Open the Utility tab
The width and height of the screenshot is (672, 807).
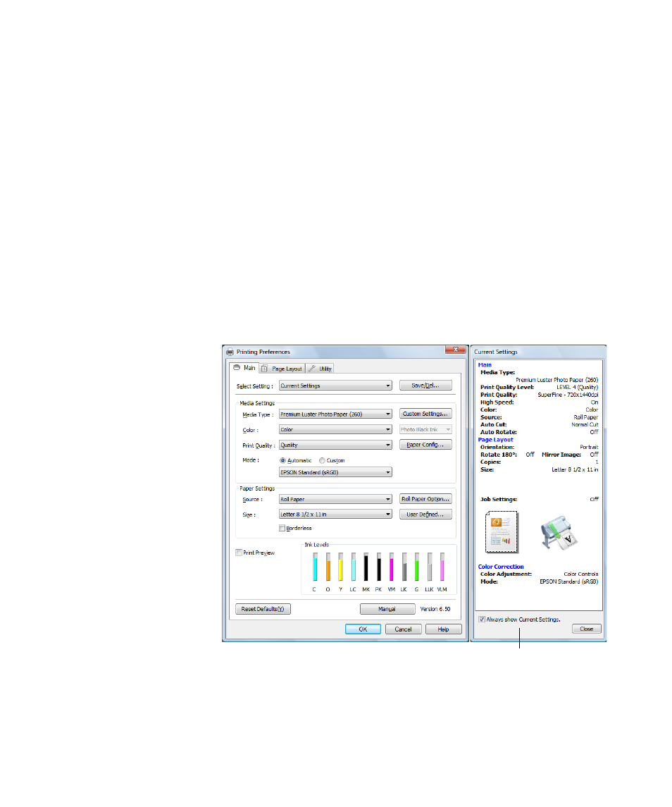coord(320,369)
